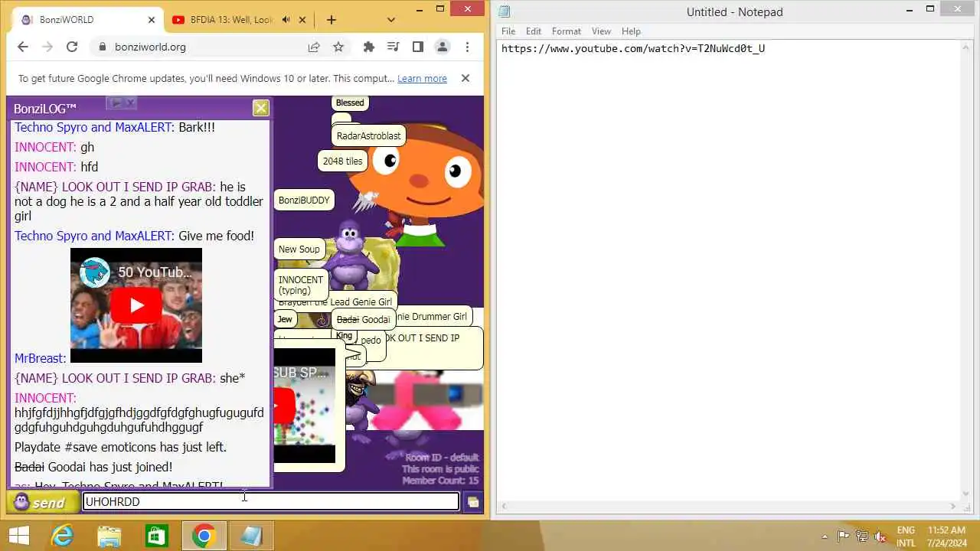Open the Chrome profile avatar
Viewport: 980px width, 551px height.
(x=442, y=47)
